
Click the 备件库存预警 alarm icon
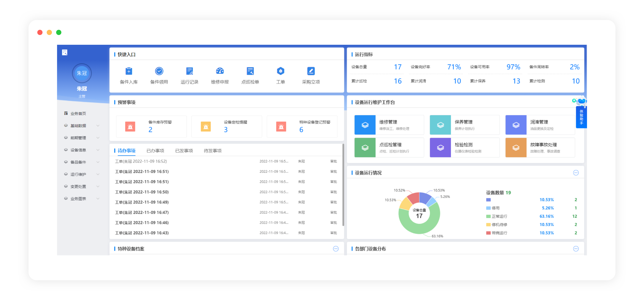130,127
